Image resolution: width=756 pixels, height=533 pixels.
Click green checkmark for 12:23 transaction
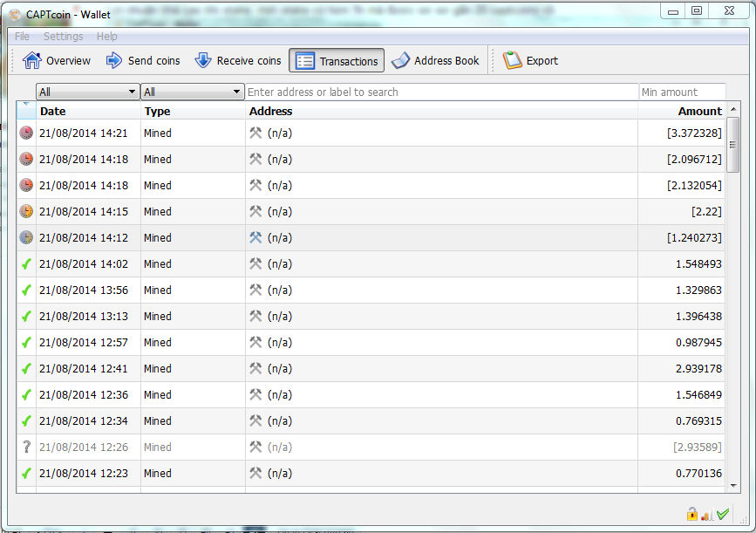tap(26, 473)
